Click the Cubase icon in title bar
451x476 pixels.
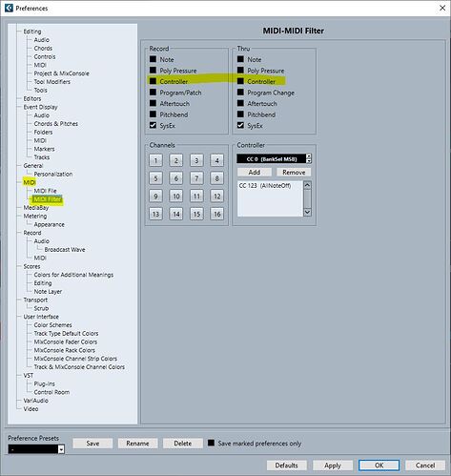(9, 8)
